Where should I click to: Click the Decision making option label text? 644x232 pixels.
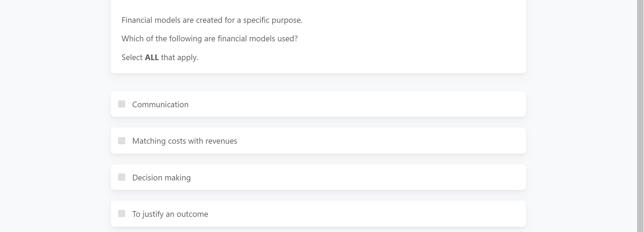click(x=162, y=177)
